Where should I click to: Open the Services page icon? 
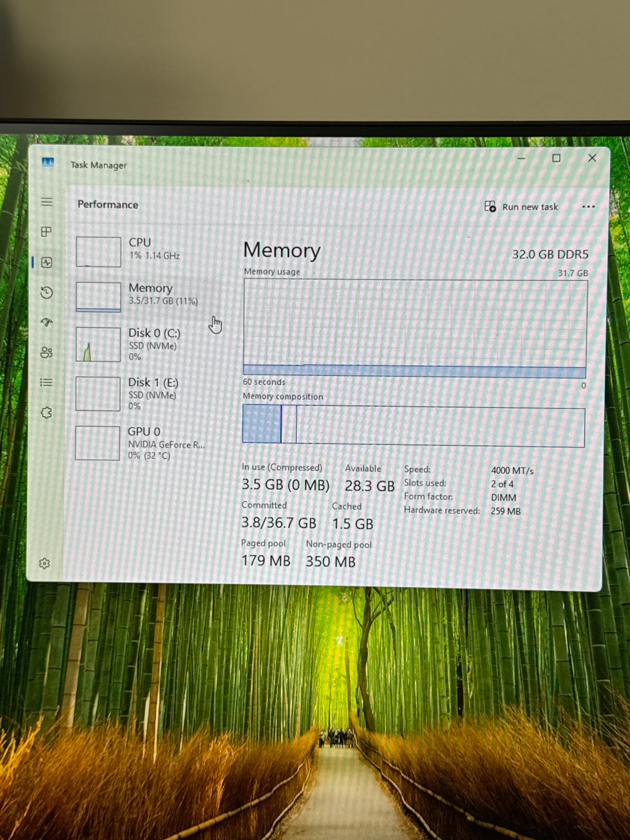pos(46,412)
